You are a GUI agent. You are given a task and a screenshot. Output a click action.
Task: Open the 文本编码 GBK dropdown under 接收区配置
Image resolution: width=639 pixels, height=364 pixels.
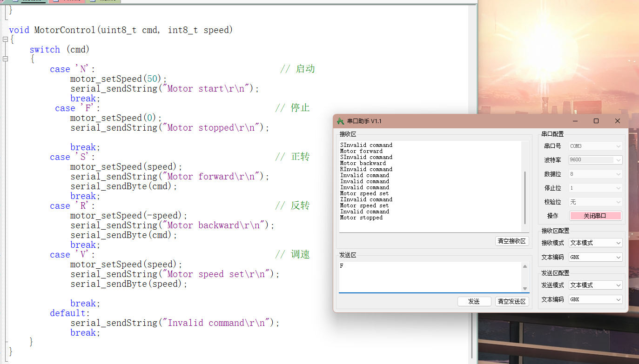pyautogui.click(x=596, y=257)
